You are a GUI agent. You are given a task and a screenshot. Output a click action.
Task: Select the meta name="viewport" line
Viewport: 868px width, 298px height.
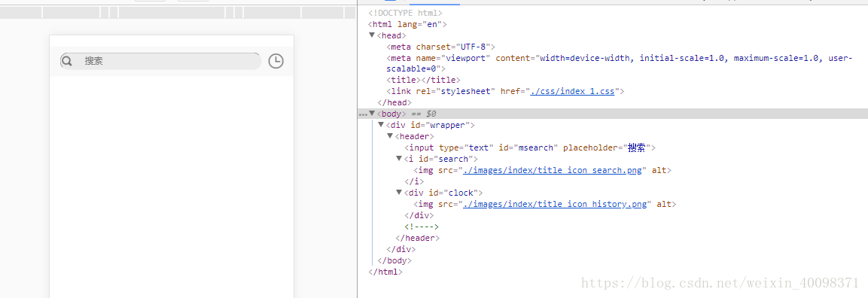(620, 63)
